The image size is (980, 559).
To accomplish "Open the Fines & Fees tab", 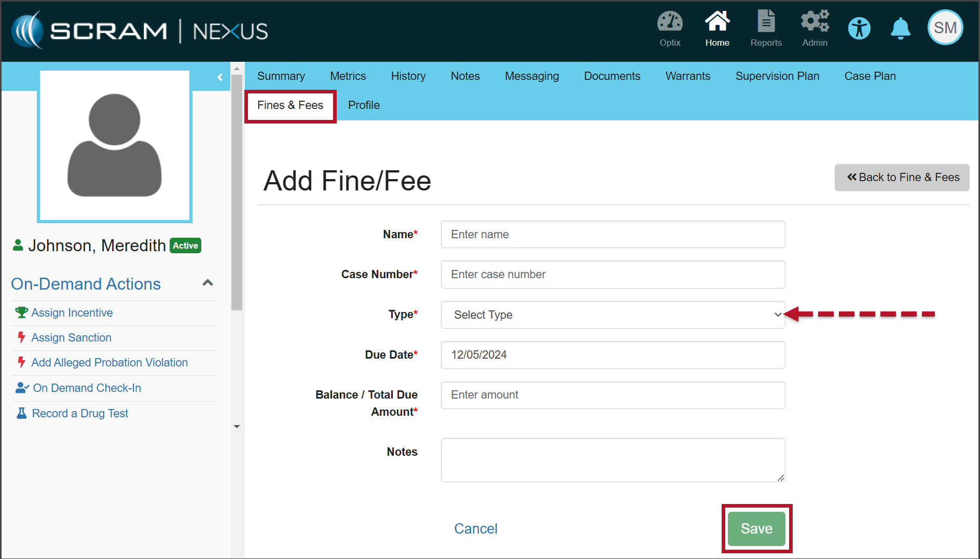I will pyautogui.click(x=290, y=105).
